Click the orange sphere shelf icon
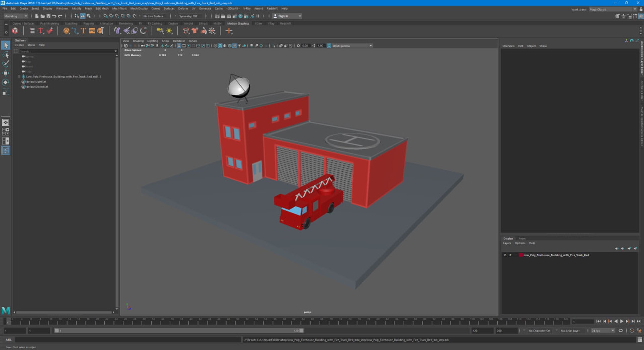This screenshot has width=644, height=350. coord(66,31)
